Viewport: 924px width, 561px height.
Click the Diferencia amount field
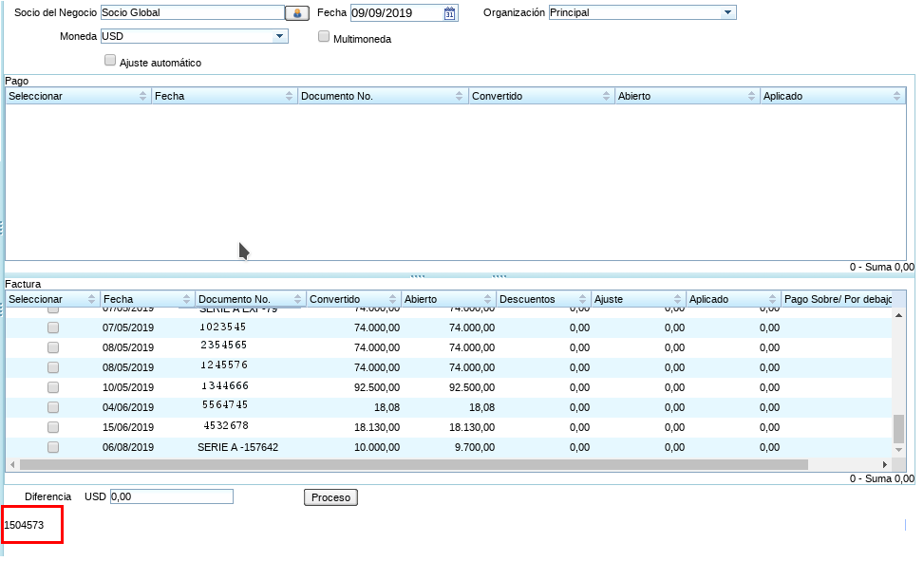click(x=171, y=496)
